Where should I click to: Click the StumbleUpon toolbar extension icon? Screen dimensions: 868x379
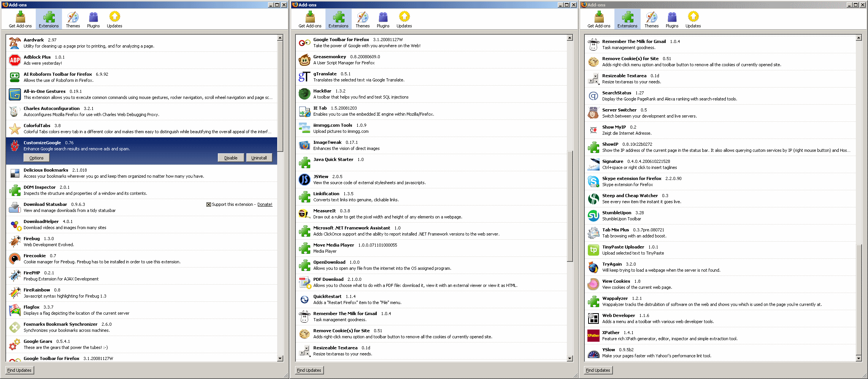[593, 216]
